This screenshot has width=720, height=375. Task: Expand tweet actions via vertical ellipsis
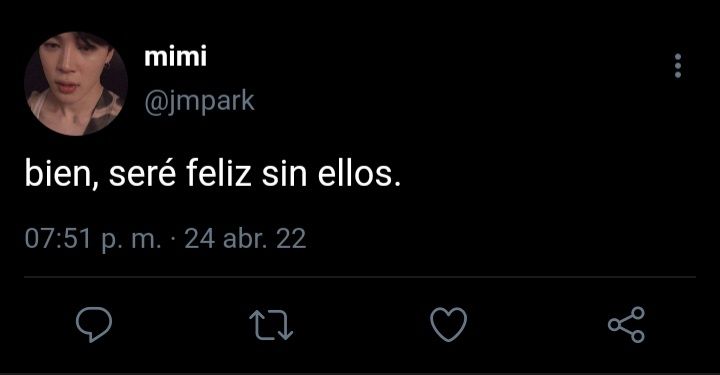(678, 66)
